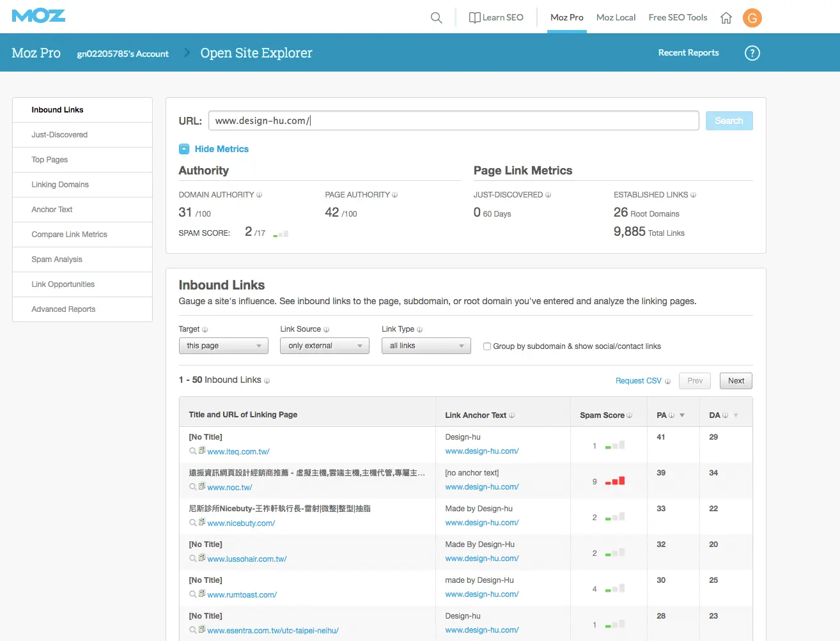Click info icon beside 1 - 50 Inbound Links
Viewport: 840px width, 641px height.
267,381
